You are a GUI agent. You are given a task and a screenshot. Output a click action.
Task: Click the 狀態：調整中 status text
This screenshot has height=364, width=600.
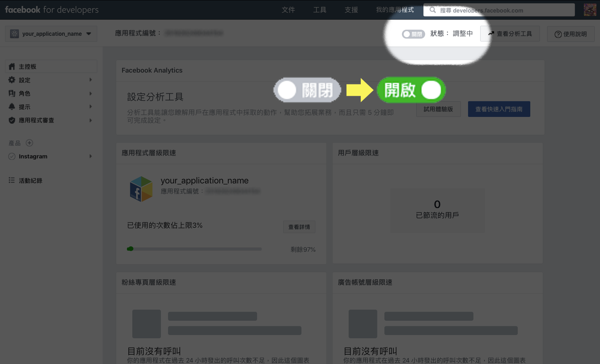(x=452, y=34)
